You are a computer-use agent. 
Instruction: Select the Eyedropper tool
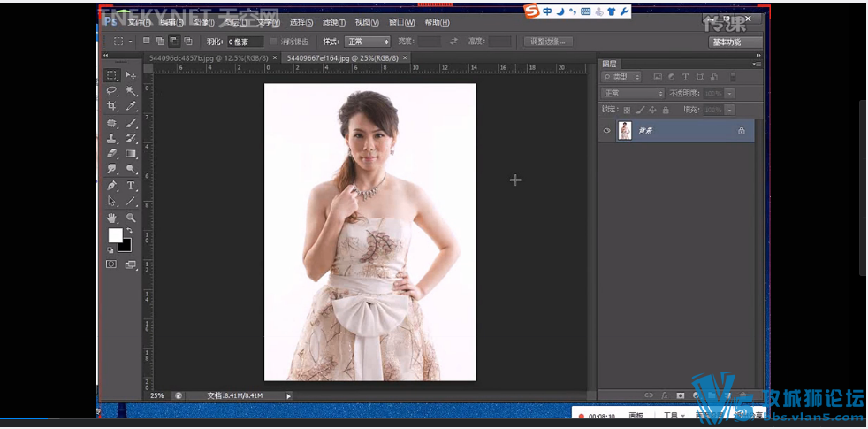tap(131, 106)
